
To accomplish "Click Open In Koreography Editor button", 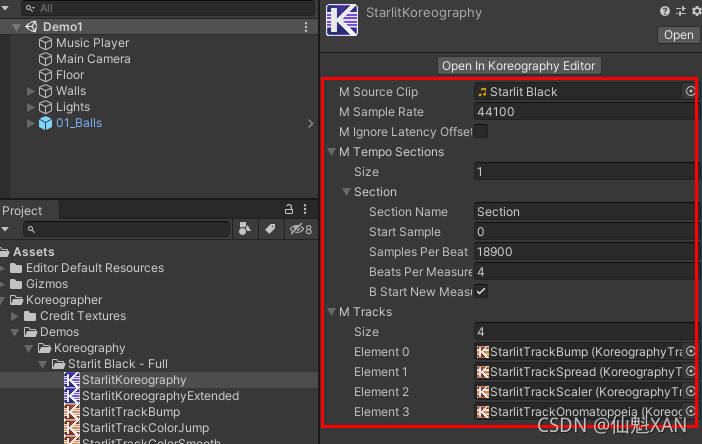I will coord(518,66).
